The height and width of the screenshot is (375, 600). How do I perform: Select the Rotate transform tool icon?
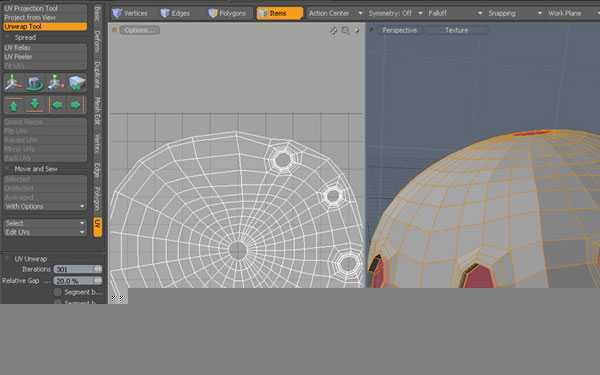[x=34, y=83]
